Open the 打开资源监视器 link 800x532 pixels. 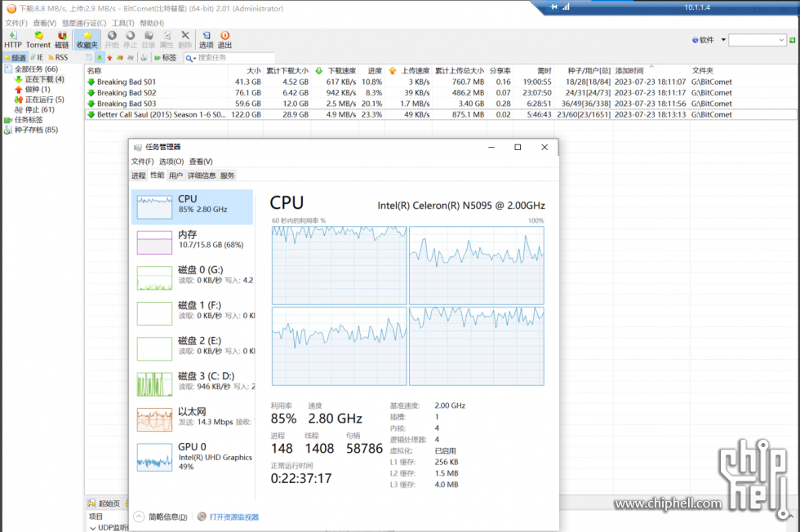(233, 517)
